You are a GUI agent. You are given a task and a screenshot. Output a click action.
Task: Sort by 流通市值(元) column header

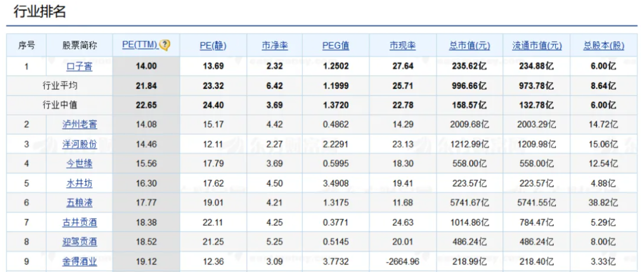537,45
